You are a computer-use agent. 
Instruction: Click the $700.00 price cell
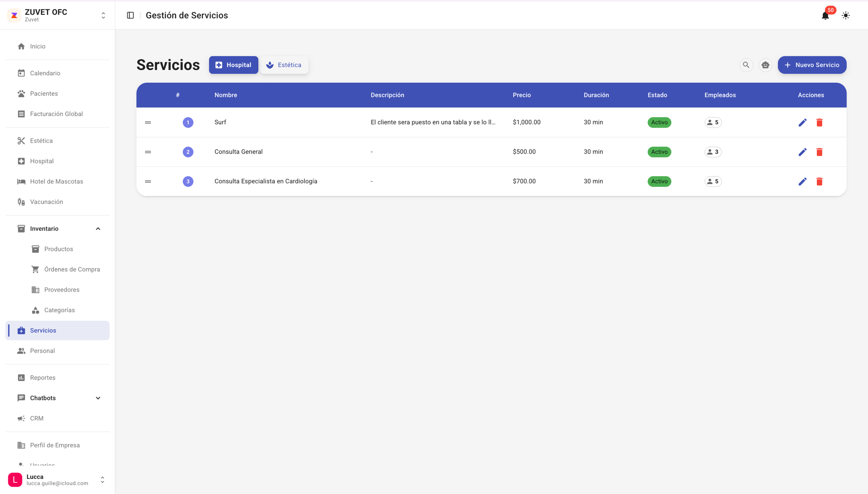click(x=524, y=181)
